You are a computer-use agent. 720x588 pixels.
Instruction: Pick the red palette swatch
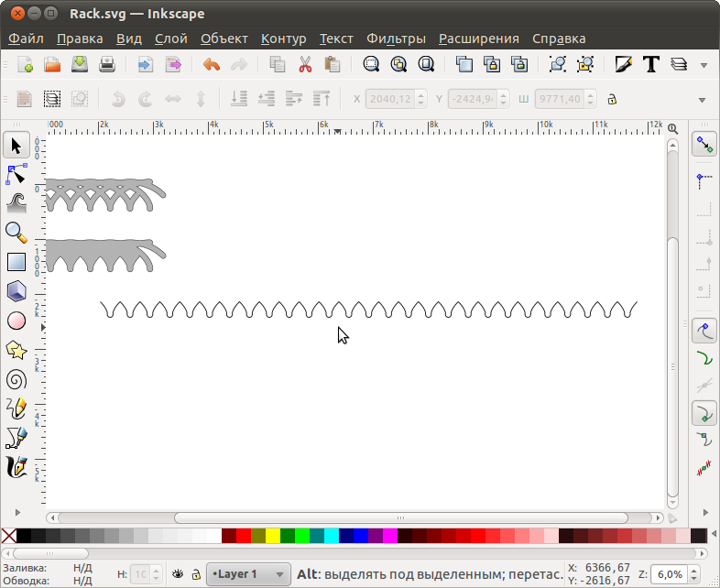pos(244,536)
